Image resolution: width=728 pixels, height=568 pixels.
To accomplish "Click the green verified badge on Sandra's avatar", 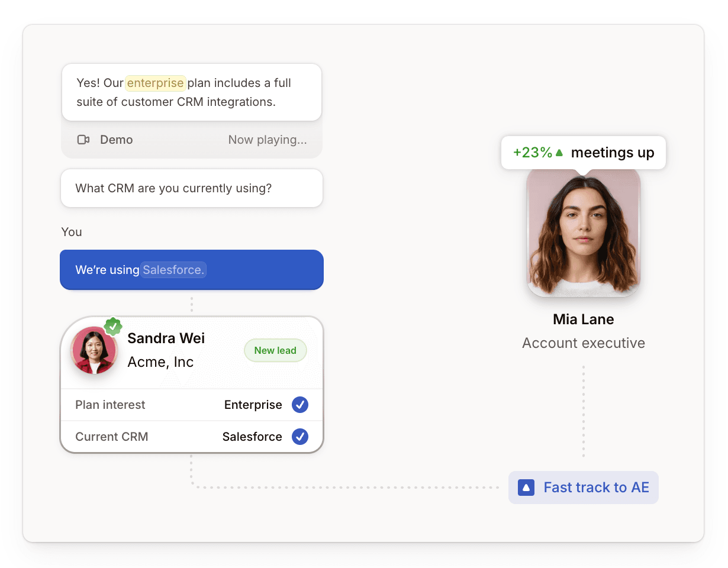I will (113, 326).
